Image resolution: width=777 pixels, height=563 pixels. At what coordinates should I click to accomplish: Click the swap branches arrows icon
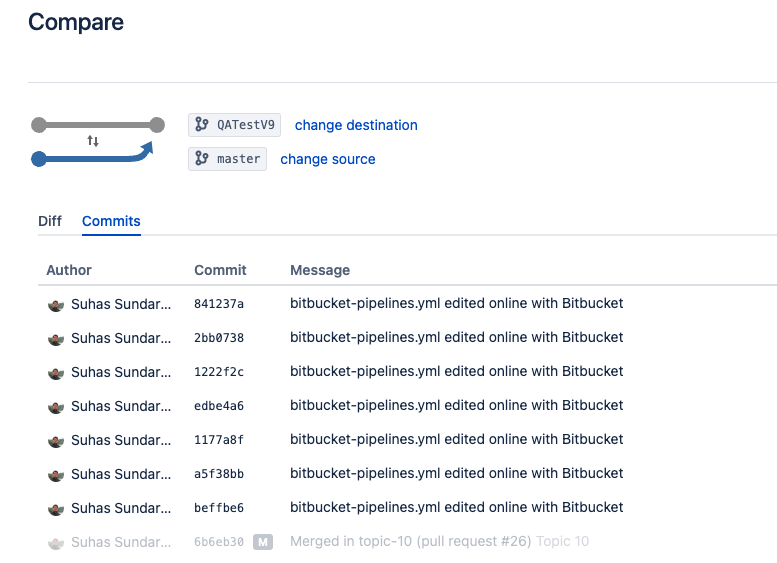(93, 141)
